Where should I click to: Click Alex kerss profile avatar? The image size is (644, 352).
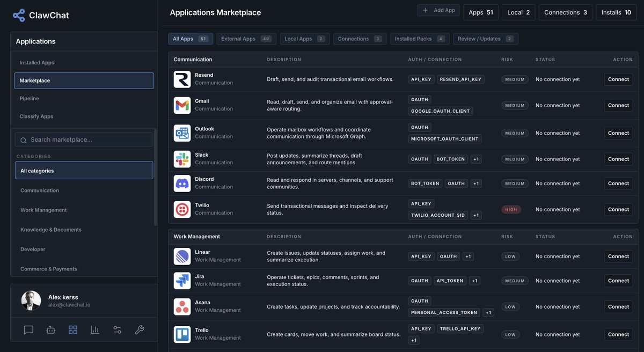pyautogui.click(x=31, y=300)
